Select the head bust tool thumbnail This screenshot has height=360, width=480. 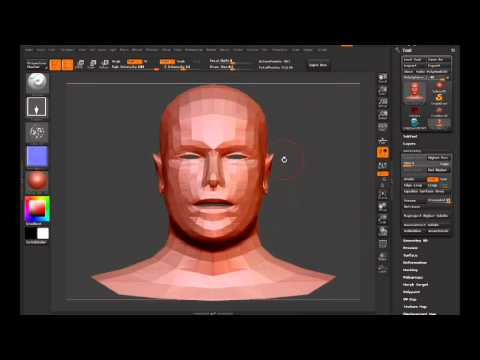point(414,92)
